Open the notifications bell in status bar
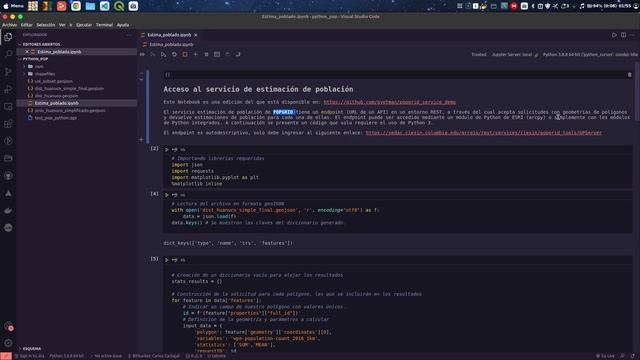Image resolution: width=640 pixels, height=360 pixels. [633, 356]
